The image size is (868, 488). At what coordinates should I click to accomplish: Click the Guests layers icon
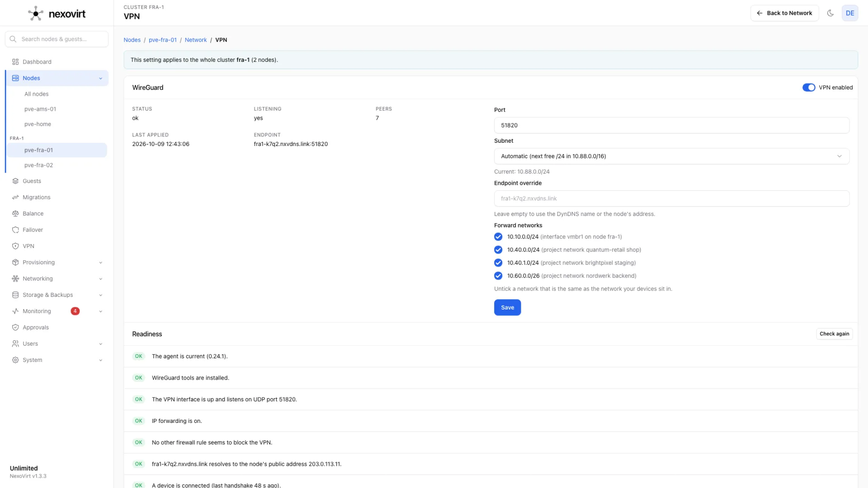15,181
